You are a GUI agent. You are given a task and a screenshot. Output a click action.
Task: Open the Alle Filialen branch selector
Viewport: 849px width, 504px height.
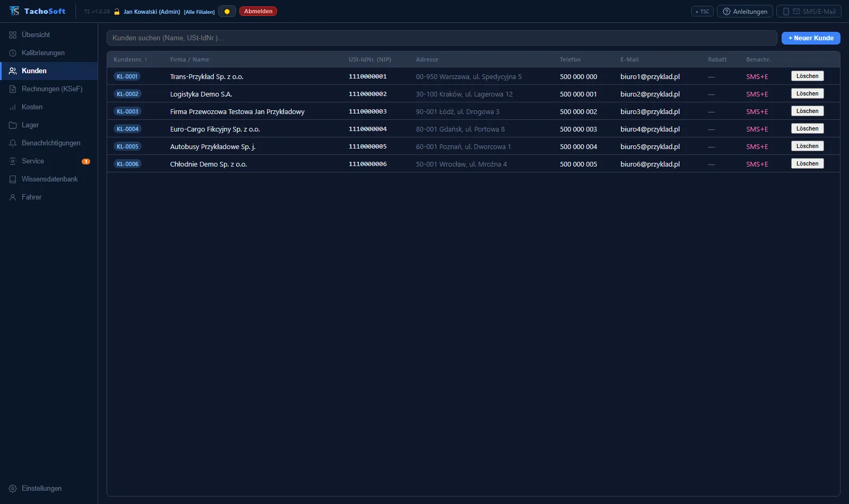[200, 12]
